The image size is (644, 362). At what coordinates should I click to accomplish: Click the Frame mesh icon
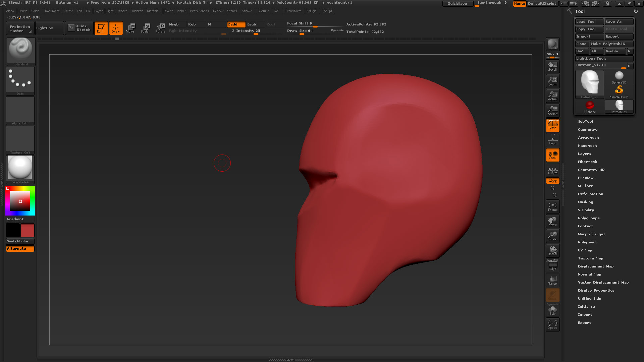tap(552, 206)
